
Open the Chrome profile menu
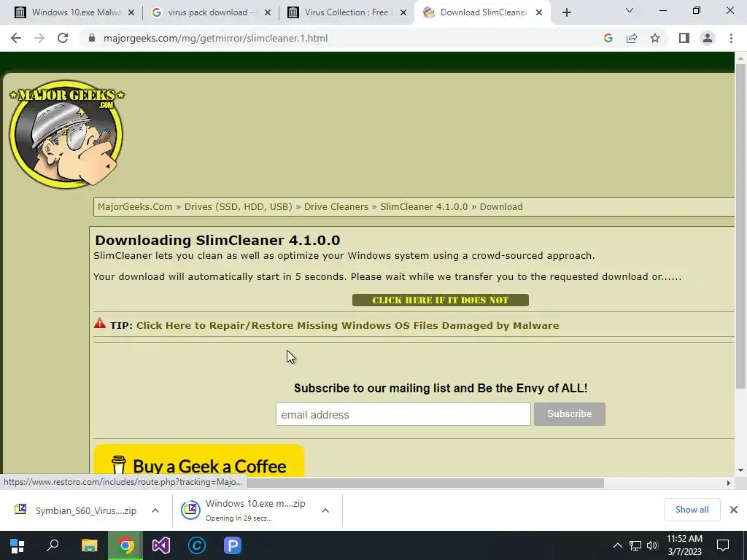click(708, 38)
